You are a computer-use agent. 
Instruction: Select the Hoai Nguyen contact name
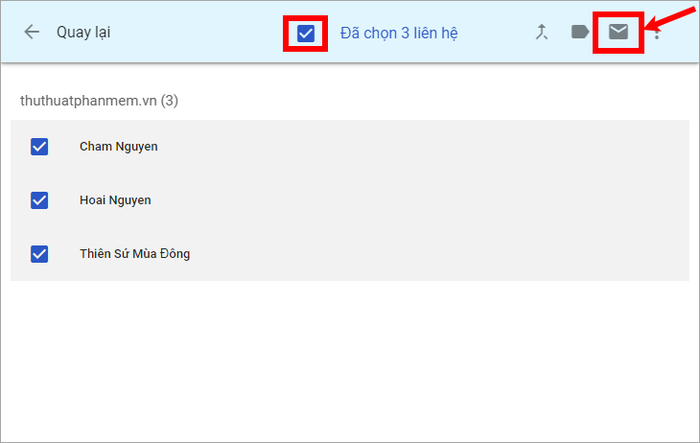click(115, 200)
